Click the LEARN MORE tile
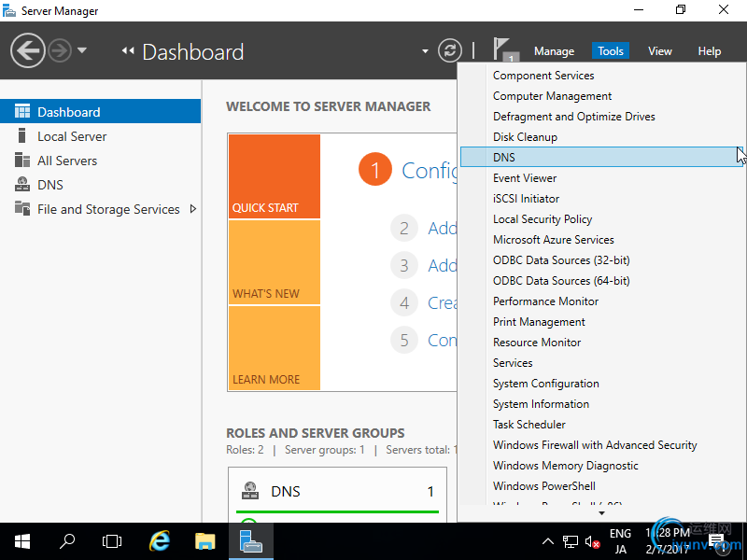The width and height of the screenshot is (747, 560). (x=275, y=347)
